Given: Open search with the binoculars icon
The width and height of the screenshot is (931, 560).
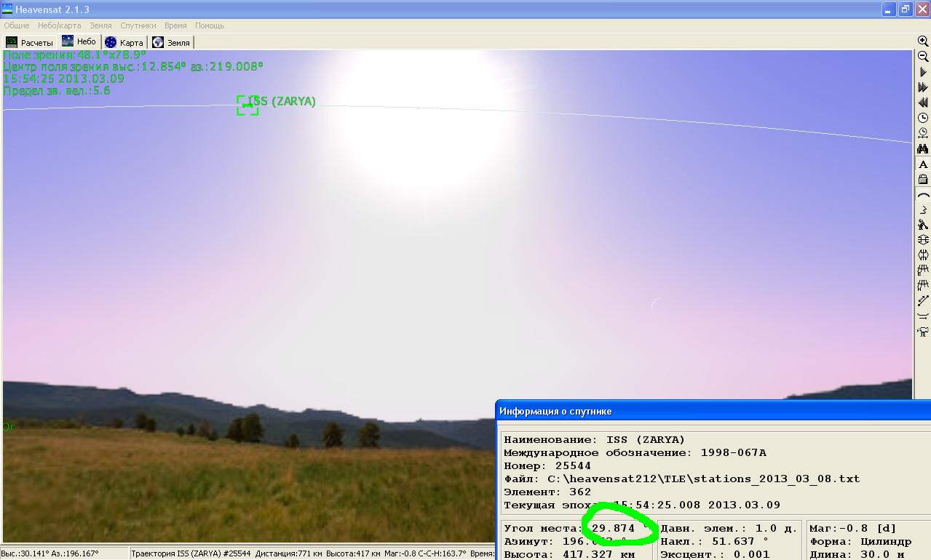Looking at the screenshot, I should [x=923, y=148].
